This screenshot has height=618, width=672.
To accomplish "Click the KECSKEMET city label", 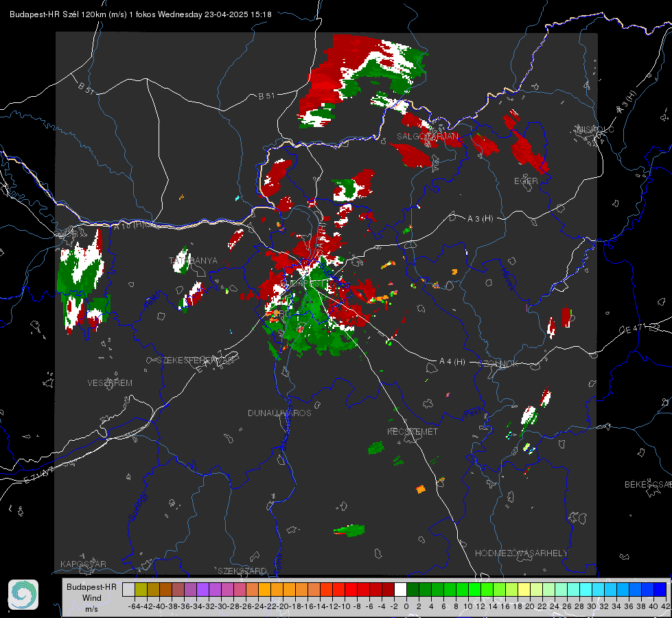I will coord(413,432).
